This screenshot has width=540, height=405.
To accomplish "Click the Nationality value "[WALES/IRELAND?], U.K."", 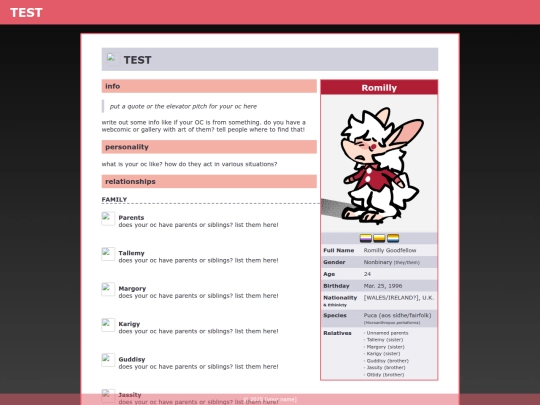I will coord(399,298).
